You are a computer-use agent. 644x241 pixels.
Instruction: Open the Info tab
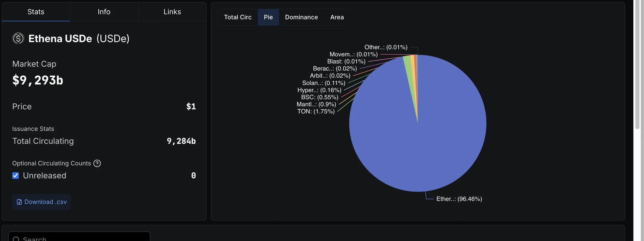click(x=104, y=12)
